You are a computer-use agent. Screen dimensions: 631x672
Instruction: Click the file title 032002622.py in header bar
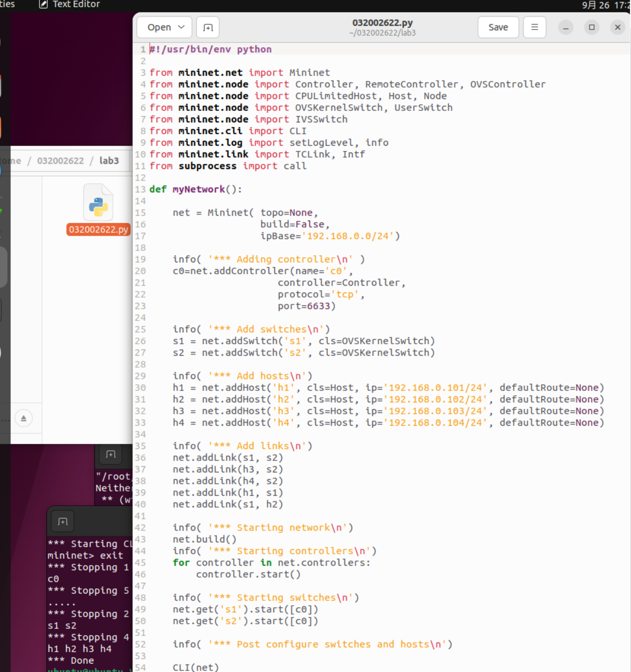[x=382, y=23]
